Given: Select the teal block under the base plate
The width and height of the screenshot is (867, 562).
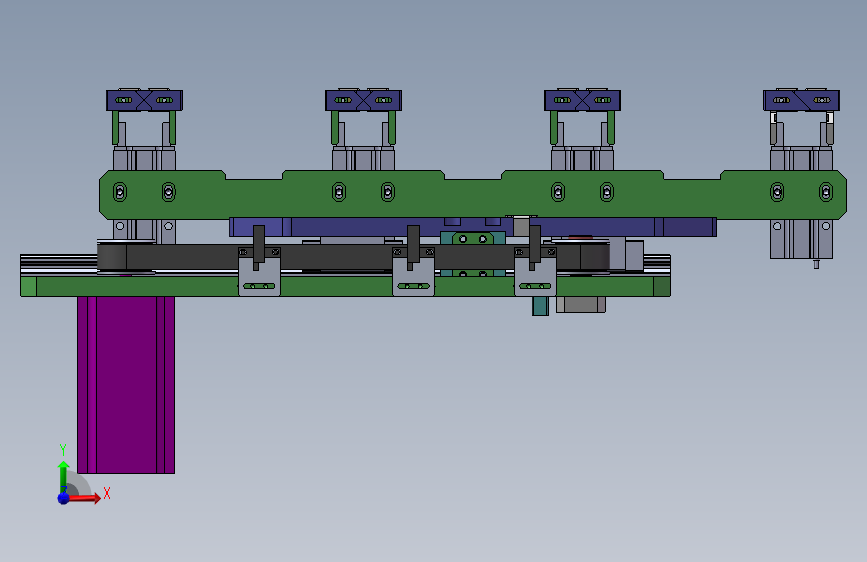Looking at the screenshot, I should pos(540,306).
